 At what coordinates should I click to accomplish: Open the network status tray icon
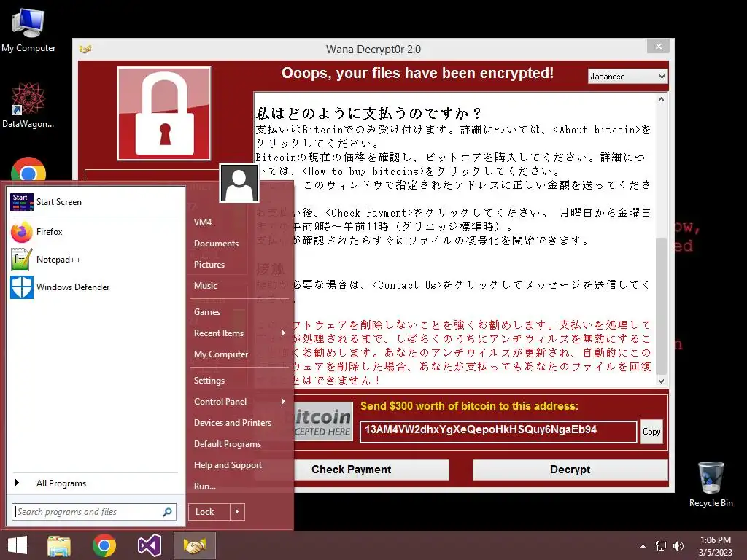click(x=661, y=546)
